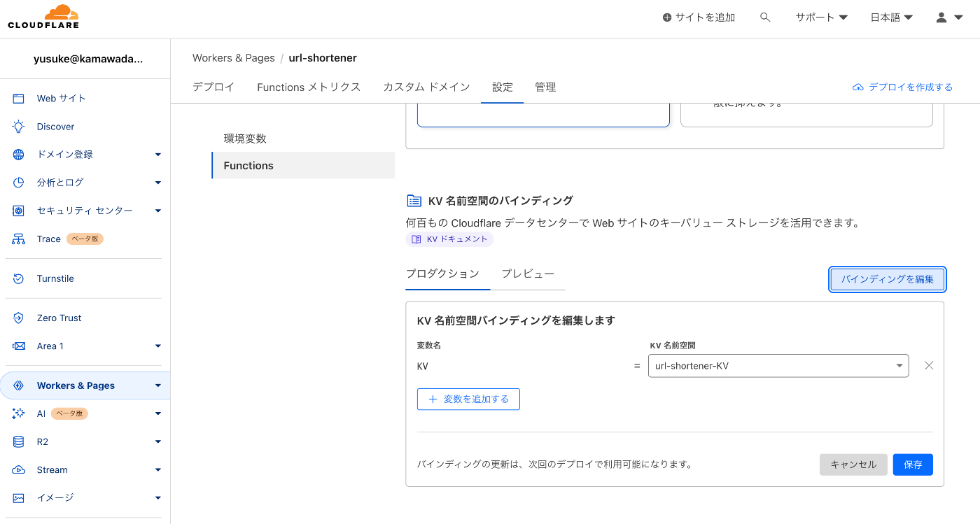980x524 pixels.
Task: Open the url-shortener-KV namespace dropdown
Action: (778, 365)
